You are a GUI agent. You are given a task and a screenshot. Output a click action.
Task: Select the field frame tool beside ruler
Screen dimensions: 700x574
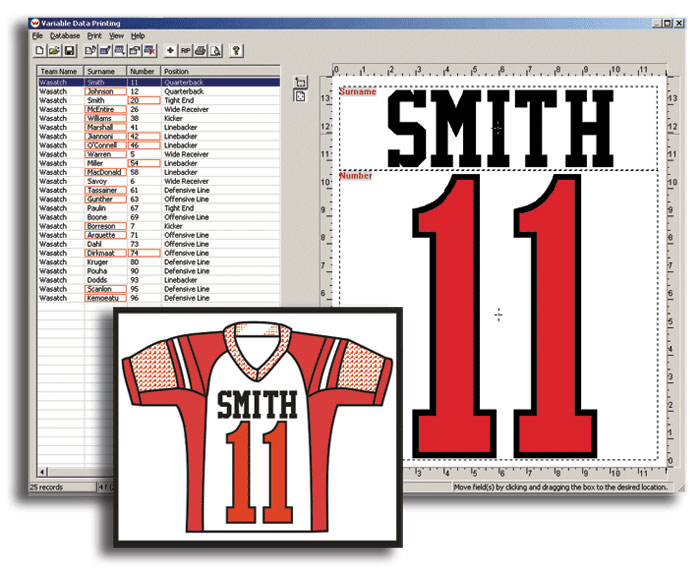point(301,82)
